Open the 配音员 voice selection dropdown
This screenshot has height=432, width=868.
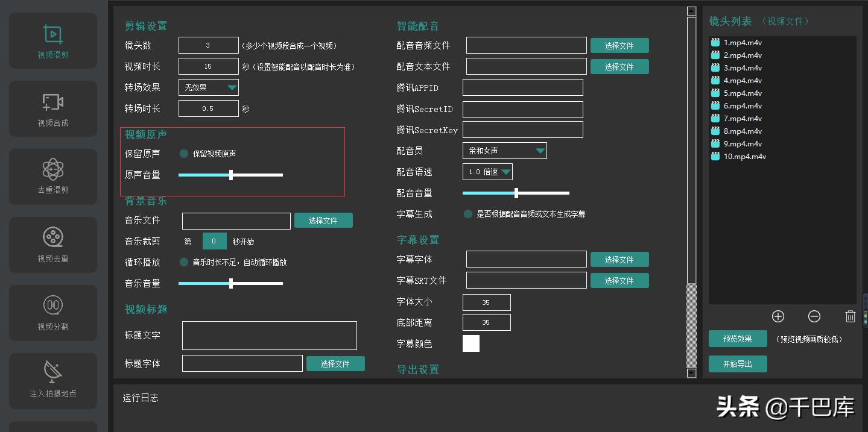pos(504,151)
